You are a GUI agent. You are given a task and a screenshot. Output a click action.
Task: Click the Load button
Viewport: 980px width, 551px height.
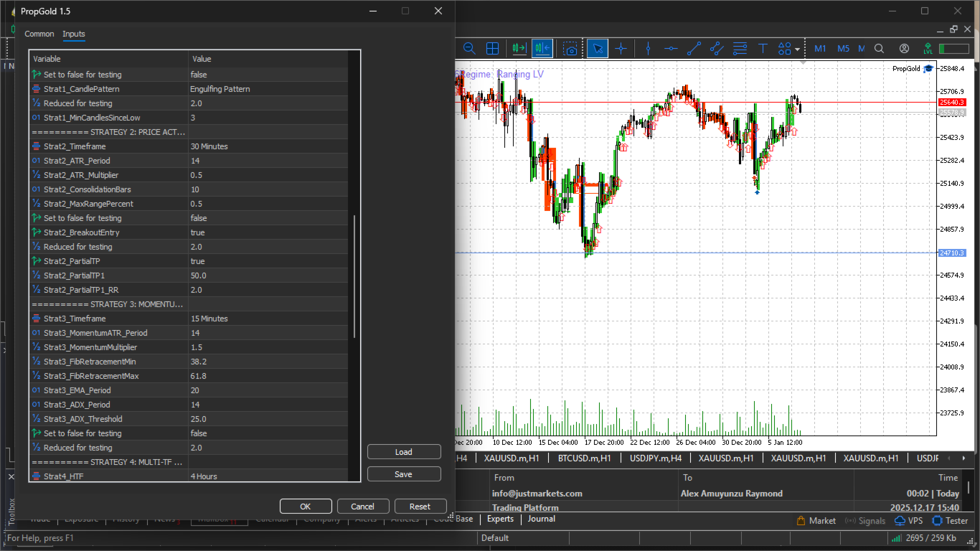pos(404,452)
